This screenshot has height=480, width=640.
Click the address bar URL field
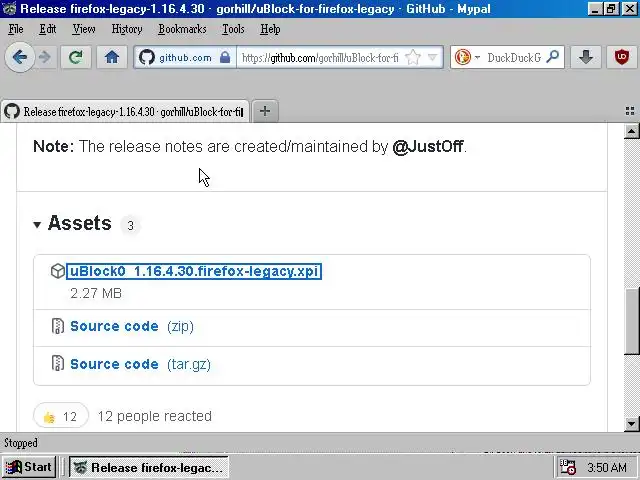click(320, 58)
